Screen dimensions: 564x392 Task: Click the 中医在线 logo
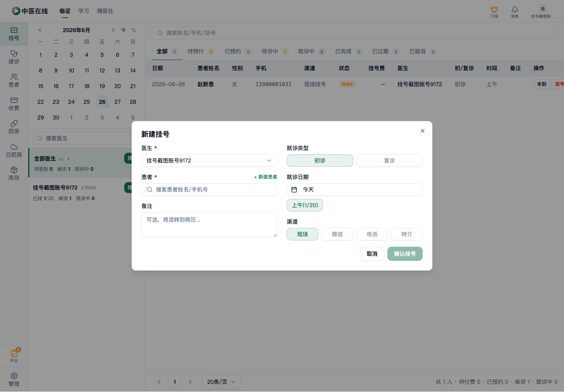tap(30, 11)
